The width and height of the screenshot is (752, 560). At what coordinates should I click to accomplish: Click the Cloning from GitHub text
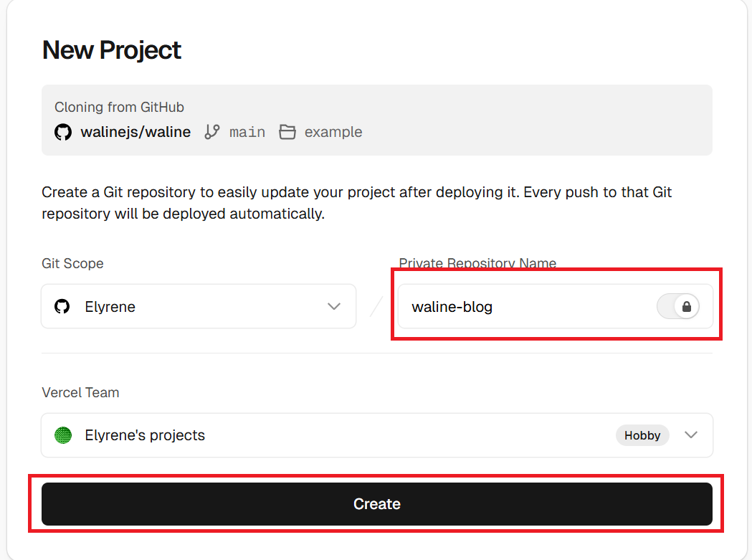click(120, 107)
